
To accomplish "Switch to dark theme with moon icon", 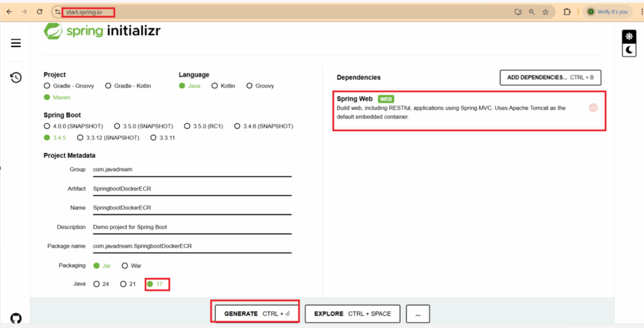I will (629, 50).
